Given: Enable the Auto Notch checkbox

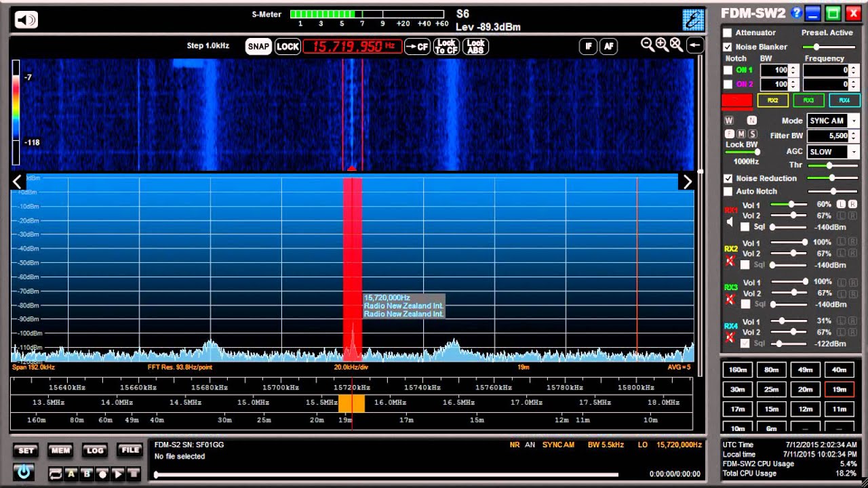Looking at the screenshot, I should click(x=728, y=191).
